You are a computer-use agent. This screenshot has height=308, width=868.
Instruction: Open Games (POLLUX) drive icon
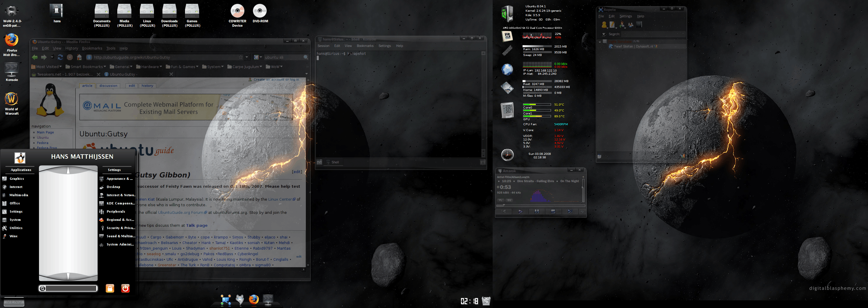[x=192, y=16]
